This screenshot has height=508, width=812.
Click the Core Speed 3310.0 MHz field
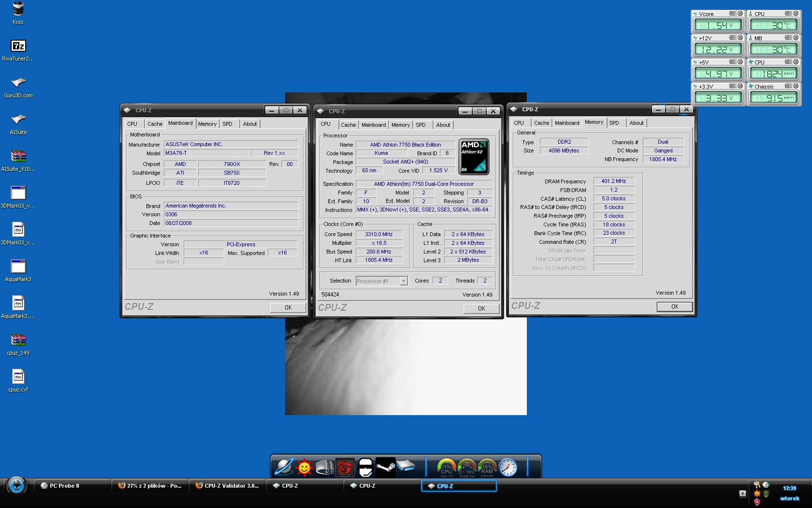coord(379,234)
